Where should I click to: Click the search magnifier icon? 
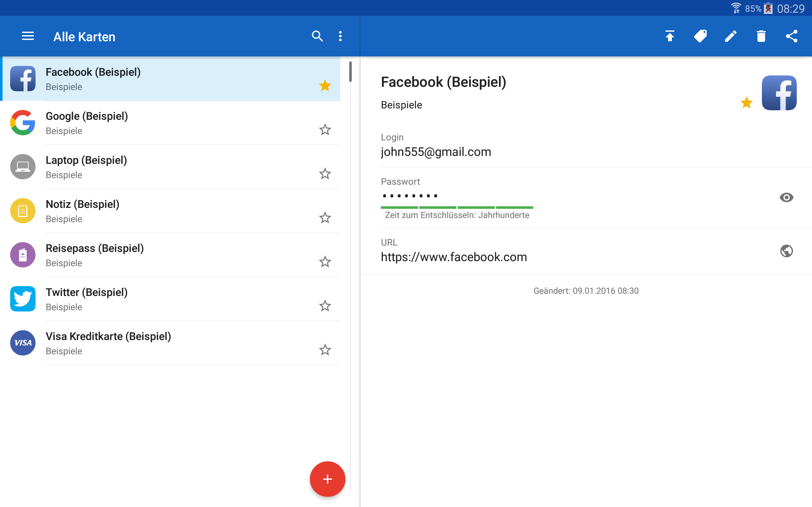317,36
